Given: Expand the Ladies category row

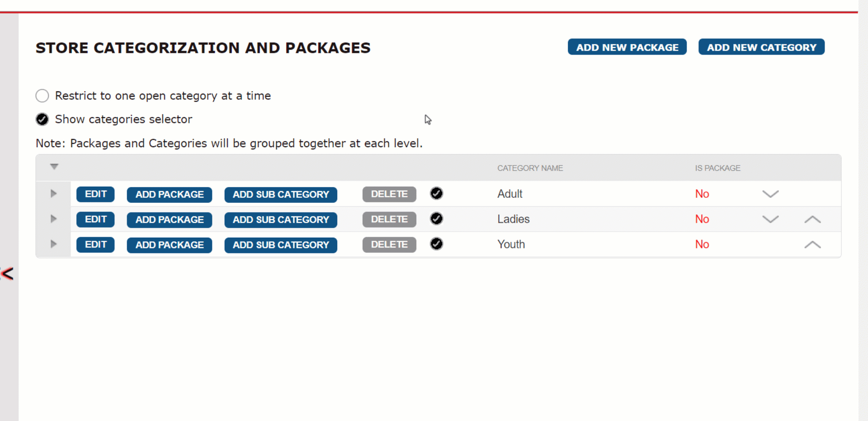Looking at the screenshot, I should click(53, 219).
